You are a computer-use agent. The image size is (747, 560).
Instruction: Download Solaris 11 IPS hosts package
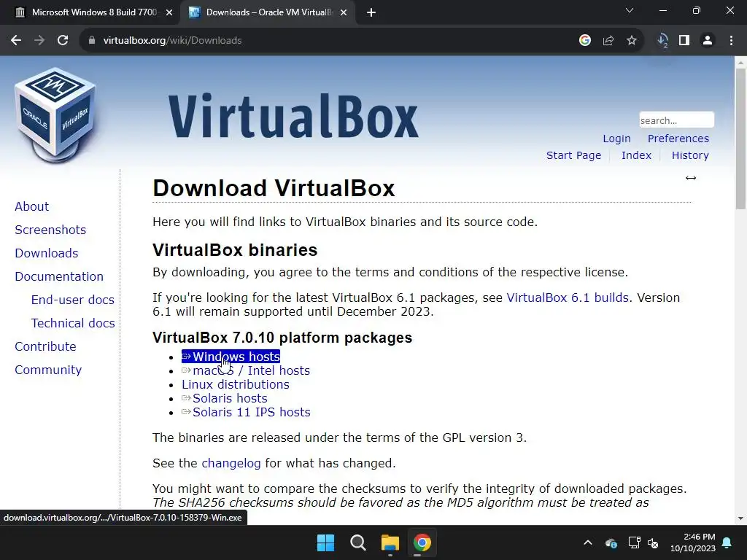point(246,412)
